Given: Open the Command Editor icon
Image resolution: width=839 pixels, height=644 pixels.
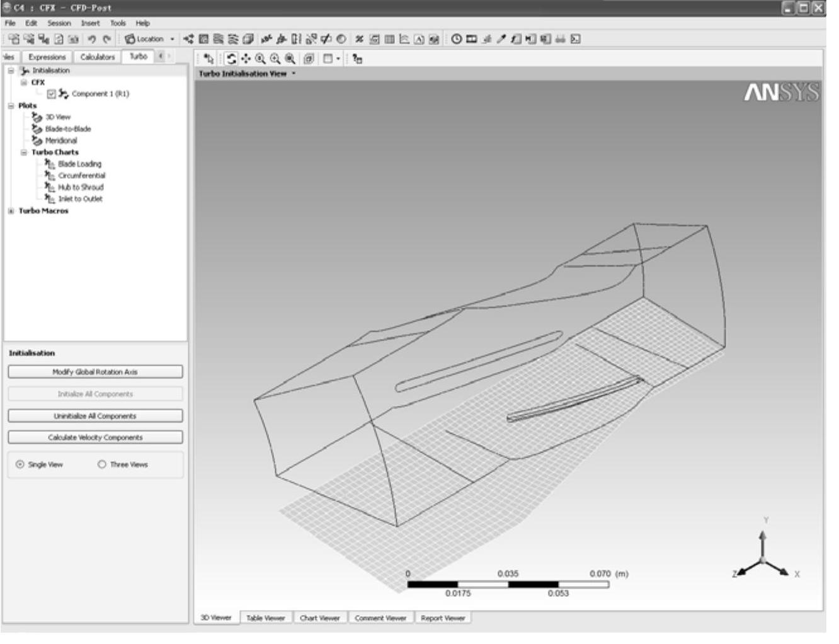Looking at the screenshot, I should coord(576,39).
